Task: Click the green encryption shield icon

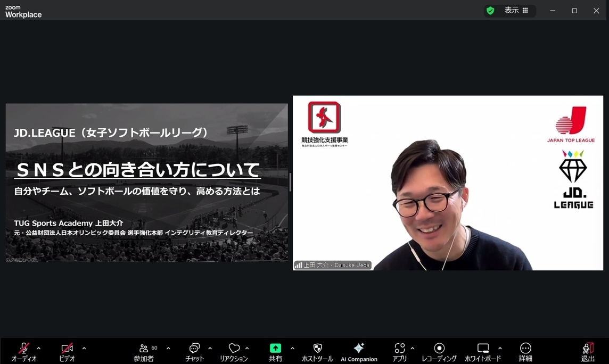Action: (x=490, y=11)
